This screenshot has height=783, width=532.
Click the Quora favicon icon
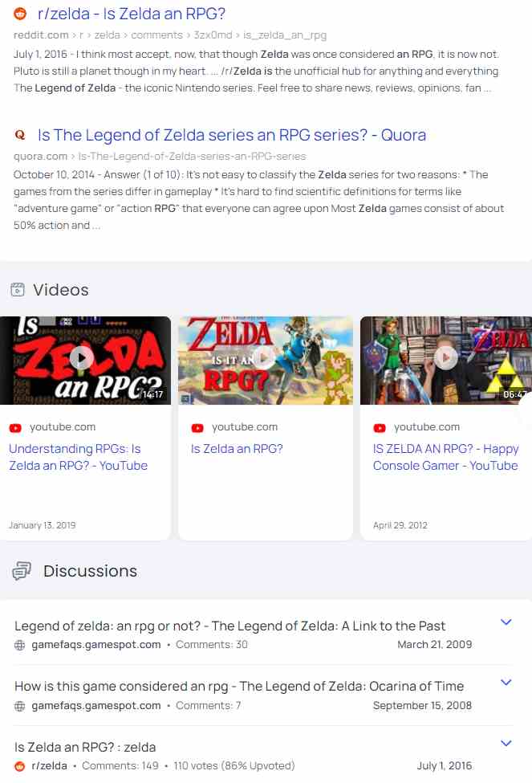pos(20,134)
